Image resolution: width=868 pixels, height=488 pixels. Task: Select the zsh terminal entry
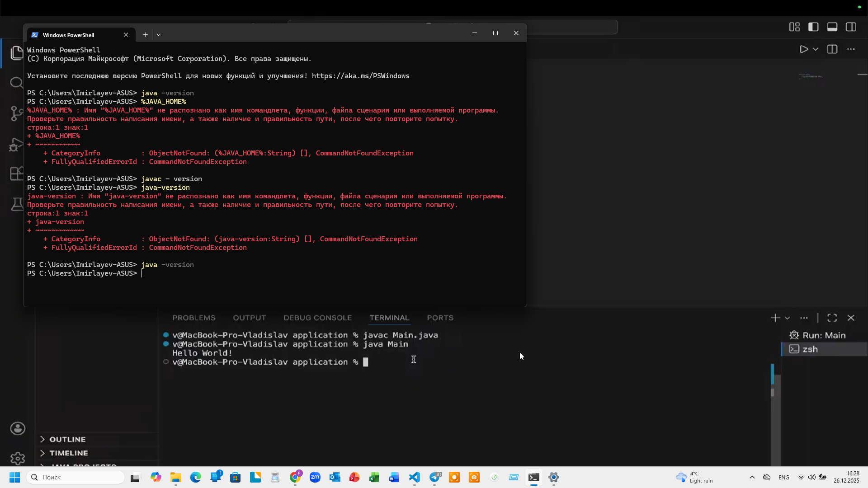click(x=810, y=349)
